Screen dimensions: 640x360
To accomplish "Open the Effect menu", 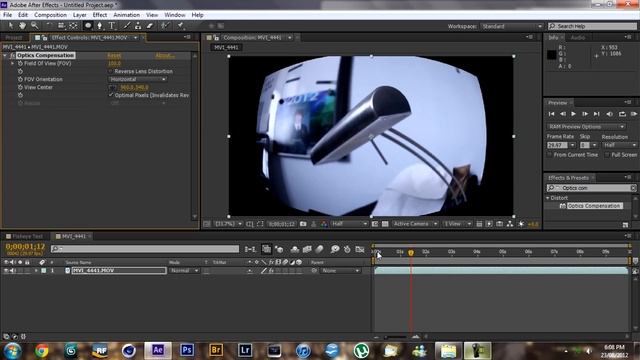I will tap(100, 15).
